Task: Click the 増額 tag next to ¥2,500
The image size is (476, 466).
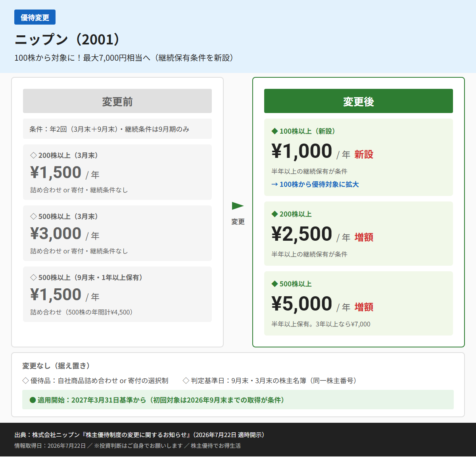Action: (x=364, y=237)
